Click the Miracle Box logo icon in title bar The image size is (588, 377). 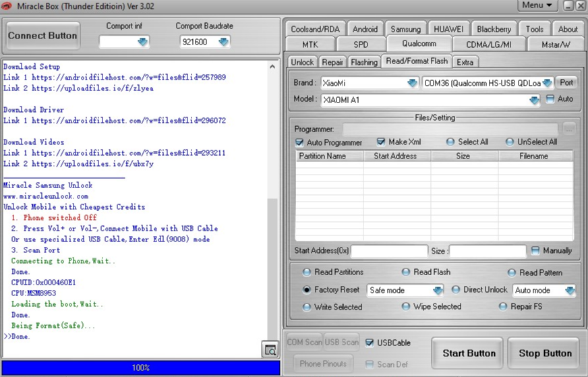point(7,6)
